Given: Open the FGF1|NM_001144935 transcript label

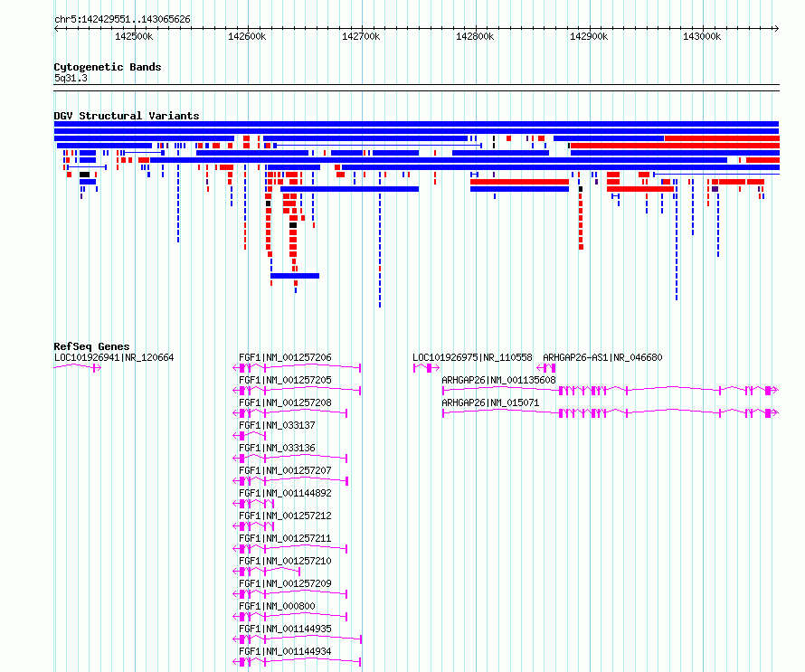Looking at the screenshot, I should click(285, 629).
